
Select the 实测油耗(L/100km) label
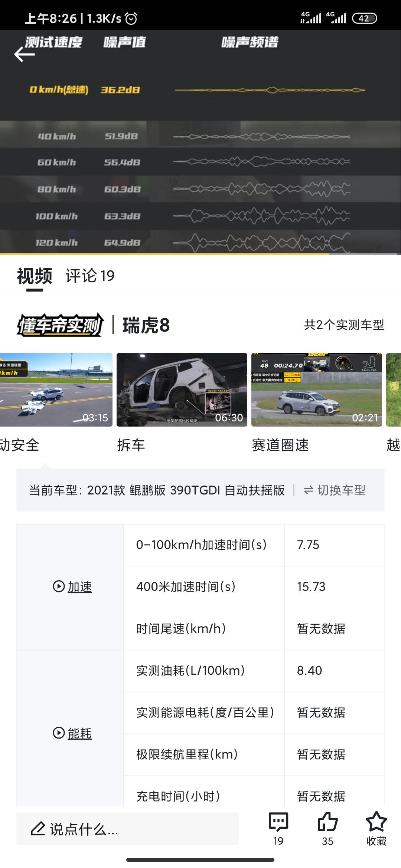click(x=190, y=670)
